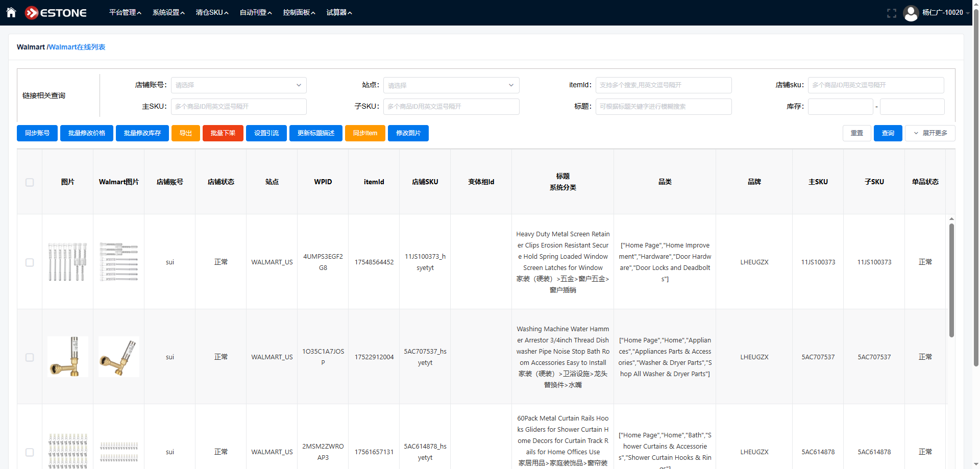This screenshot has height=469, width=980.
Task: Open the product image for 11JS100373
Action: pos(68,262)
